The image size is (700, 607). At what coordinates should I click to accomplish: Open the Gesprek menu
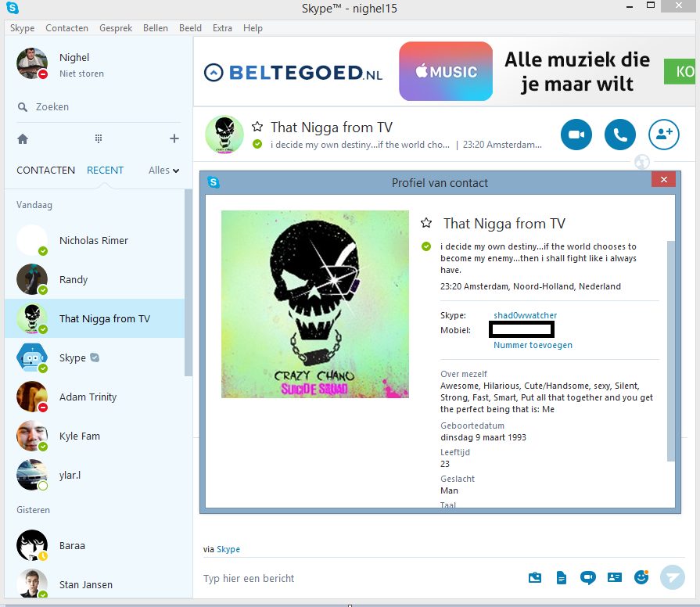tap(116, 28)
